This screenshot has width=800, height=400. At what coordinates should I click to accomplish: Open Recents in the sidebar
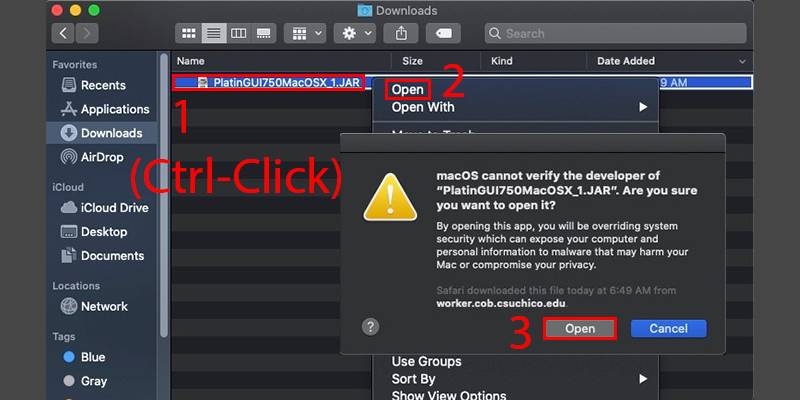[101, 85]
